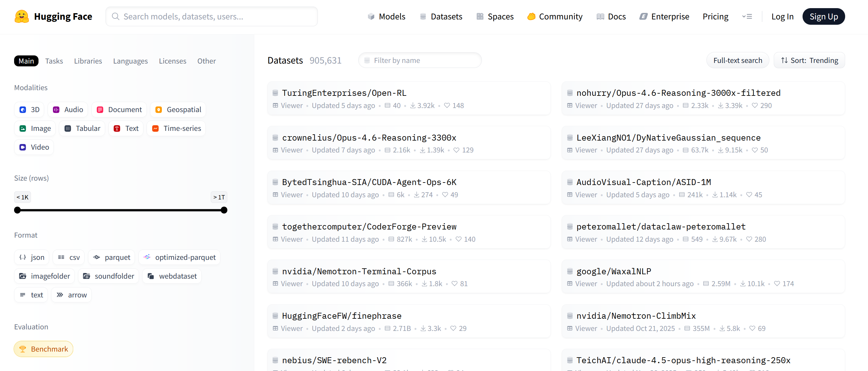Click the left size slider handle
Viewport: 868px width, 371px height.
point(18,210)
